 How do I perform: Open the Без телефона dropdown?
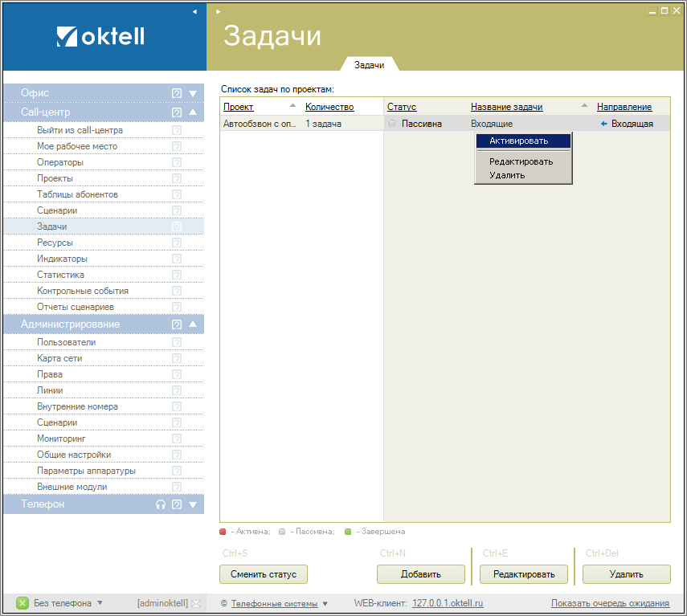point(100,603)
